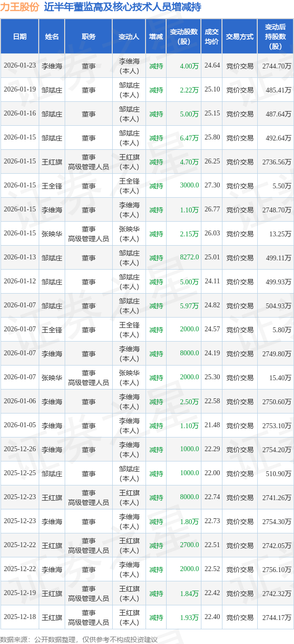Click the 2025-12-25 date cell
This screenshot has height=644, width=294.
tap(20, 473)
